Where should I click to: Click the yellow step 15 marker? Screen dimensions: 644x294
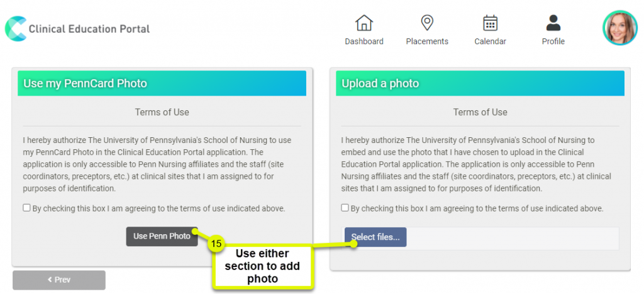216,244
